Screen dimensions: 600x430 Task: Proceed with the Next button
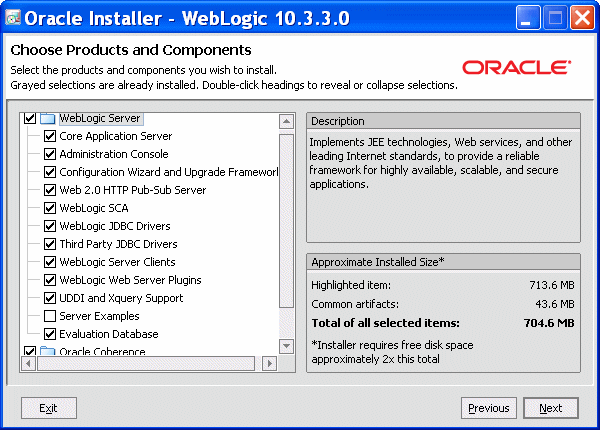551,408
